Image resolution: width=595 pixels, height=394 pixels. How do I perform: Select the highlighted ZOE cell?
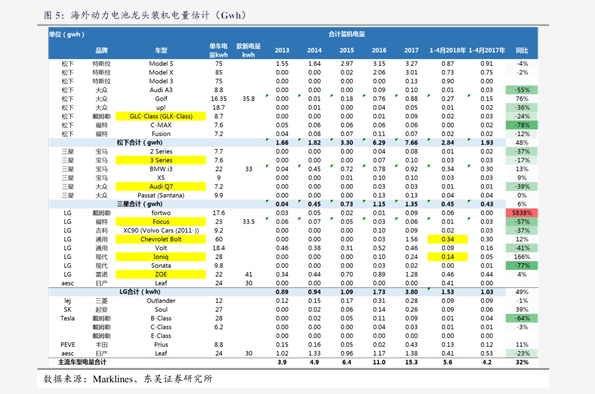161,274
